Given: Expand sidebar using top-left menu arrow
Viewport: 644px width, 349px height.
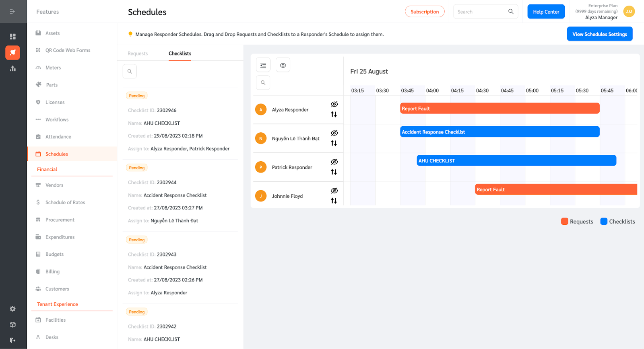Looking at the screenshot, I should click(12, 11).
